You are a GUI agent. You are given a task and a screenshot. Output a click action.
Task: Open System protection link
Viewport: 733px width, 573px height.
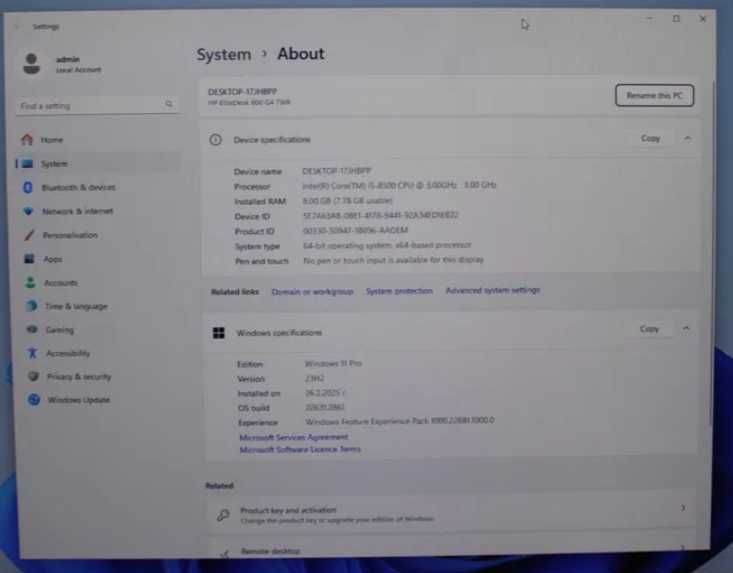coord(399,291)
